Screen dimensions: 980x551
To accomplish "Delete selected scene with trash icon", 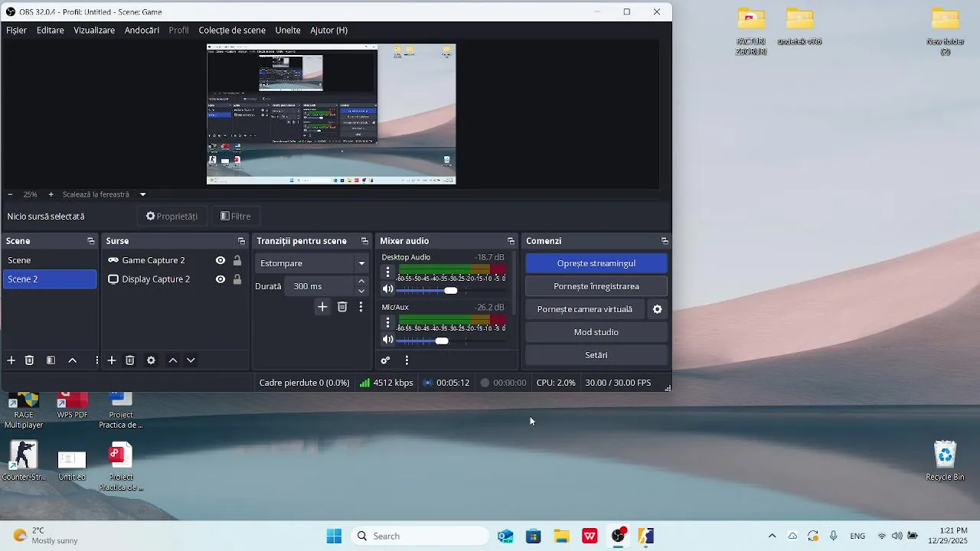I will pos(29,360).
